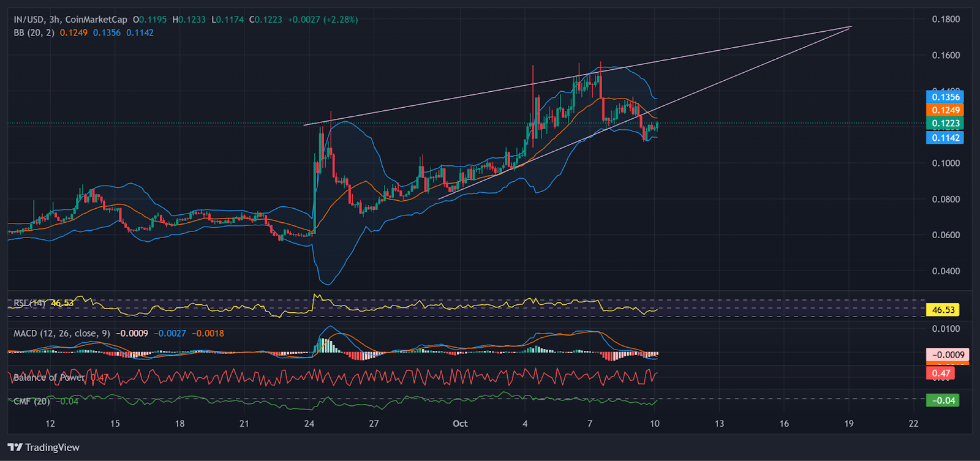Click the yellow 46.53 RSI value tag
This screenshot has height=461, width=980.
click(x=943, y=310)
